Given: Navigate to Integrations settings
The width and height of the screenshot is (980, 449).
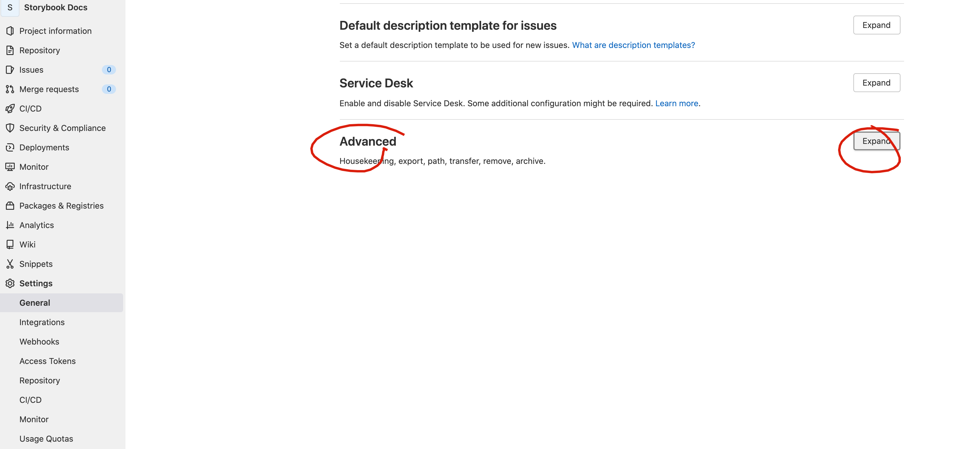Looking at the screenshot, I should [42, 322].
